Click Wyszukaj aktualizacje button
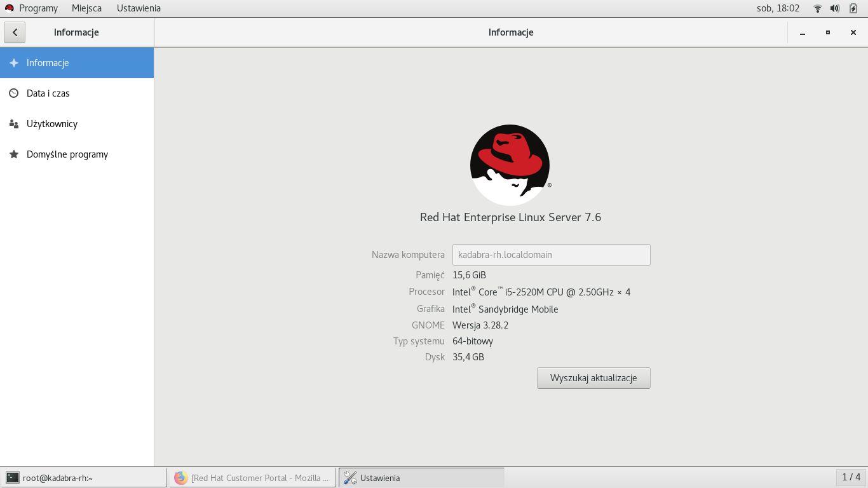Screen dimensions: 868x488 (593, 378)
